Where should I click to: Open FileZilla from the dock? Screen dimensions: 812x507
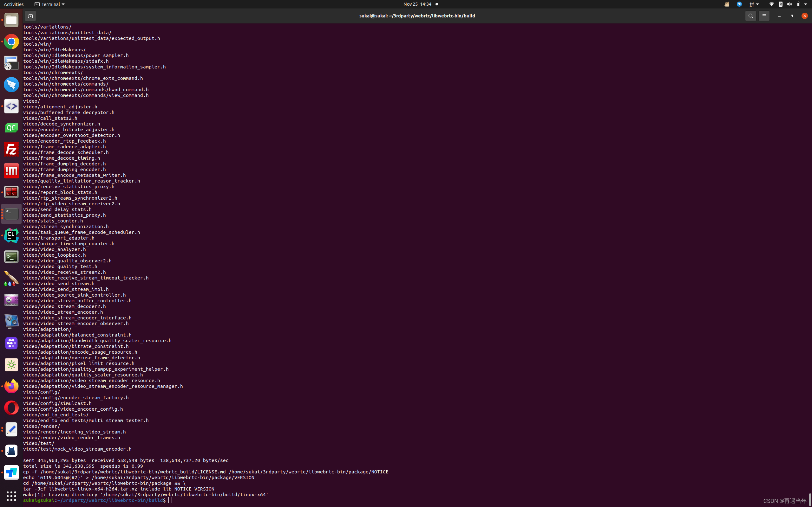[x=11, y=149]
